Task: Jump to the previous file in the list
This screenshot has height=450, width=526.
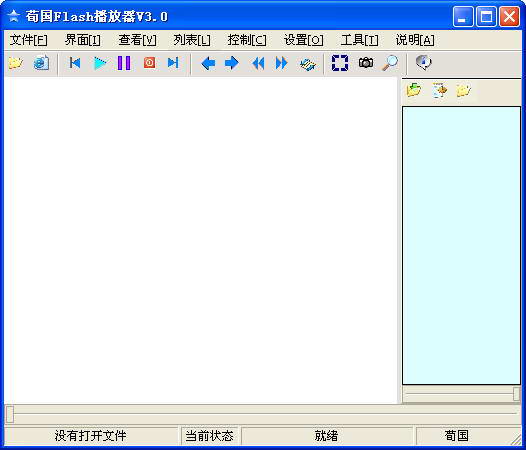Action: click(74, 63)
